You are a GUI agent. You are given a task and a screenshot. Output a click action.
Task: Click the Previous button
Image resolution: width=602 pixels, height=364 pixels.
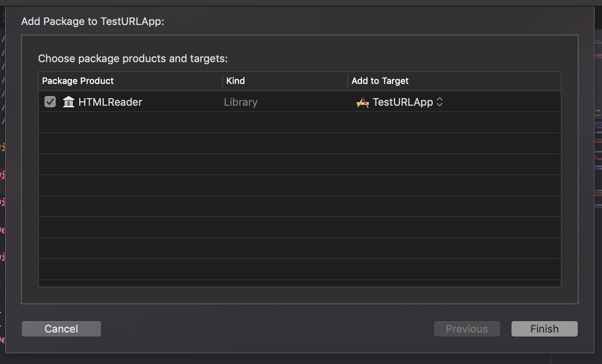click(x=467, y=328)
